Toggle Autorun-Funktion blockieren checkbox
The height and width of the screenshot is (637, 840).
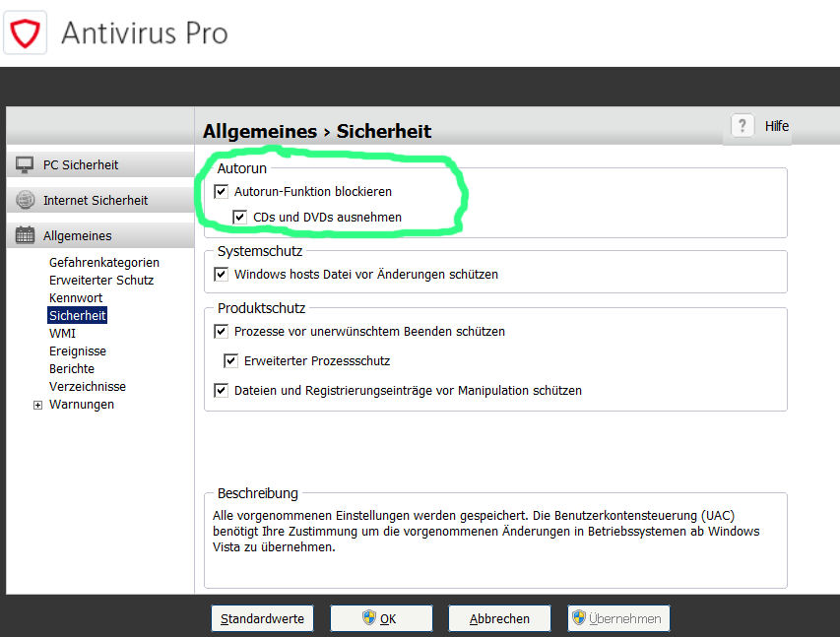(222, 191)
